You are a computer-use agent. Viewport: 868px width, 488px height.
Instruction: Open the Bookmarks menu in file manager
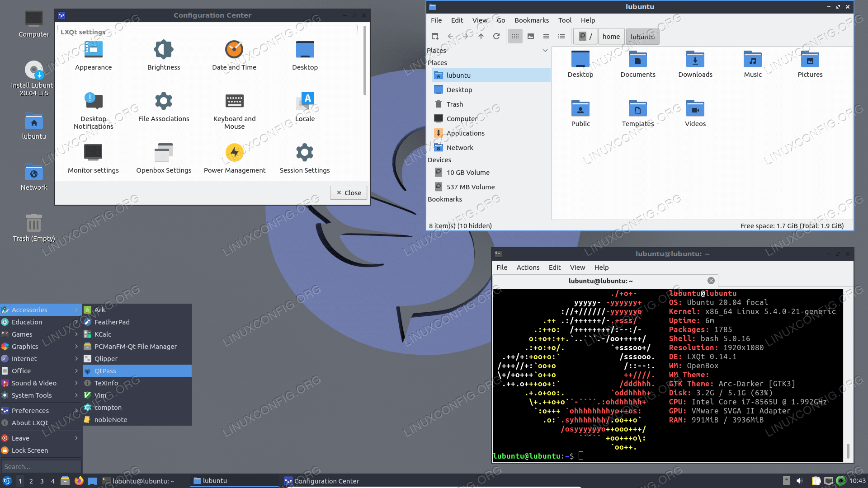click(532, 20)
